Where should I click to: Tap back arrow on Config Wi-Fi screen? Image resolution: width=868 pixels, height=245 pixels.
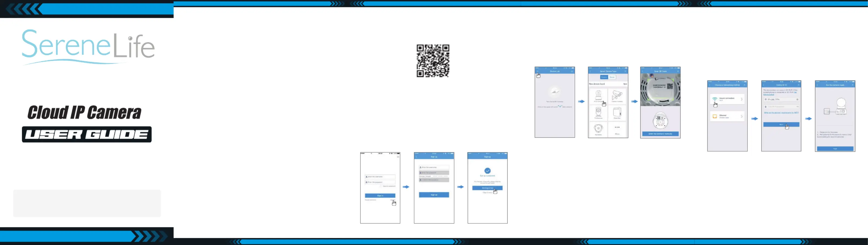[x=763, y=85]
